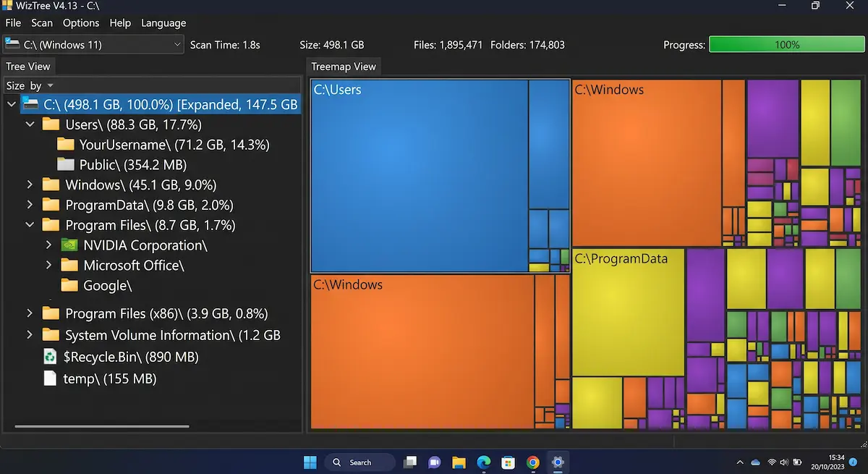Click the ProgramData folder icon in the tree
Viewport: 868px width, 474px height.
(51, 205)
